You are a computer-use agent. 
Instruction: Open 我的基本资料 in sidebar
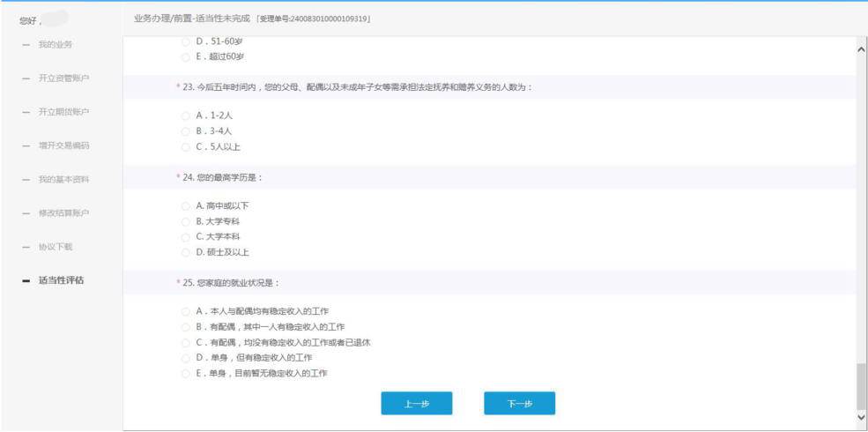pyautogui.click(x=63, y=180)
